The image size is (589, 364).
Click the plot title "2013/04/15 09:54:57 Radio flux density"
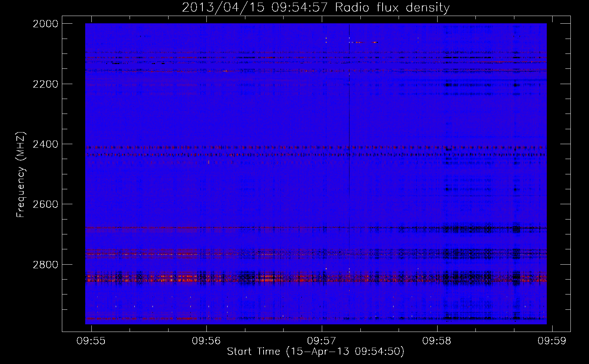(316, 8)
